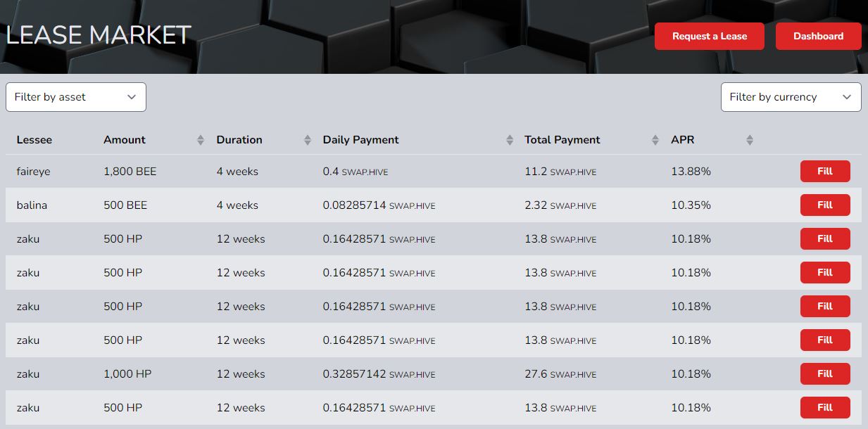Click the Daily Payment header text

tap(360, 139)
